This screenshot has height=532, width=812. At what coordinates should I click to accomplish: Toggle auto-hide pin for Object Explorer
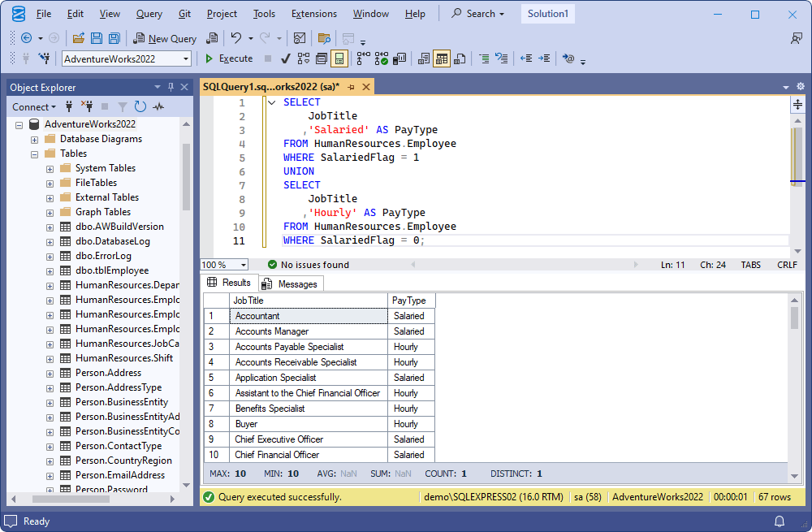click(x=171, y=87)
